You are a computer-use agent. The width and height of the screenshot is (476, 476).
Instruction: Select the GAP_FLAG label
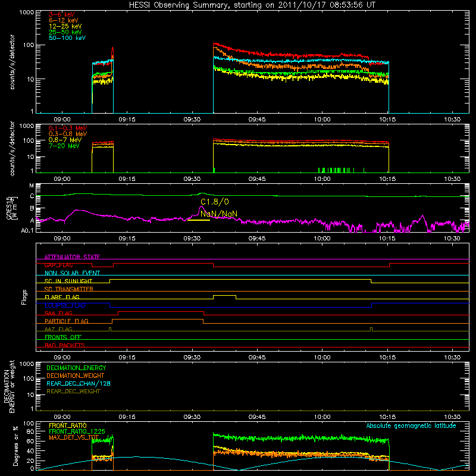click(58, 265)
